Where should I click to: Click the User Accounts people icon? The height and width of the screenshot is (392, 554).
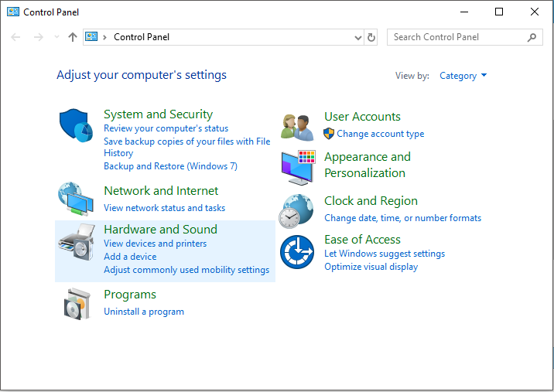pyautogui.click(x=297, y=127)
